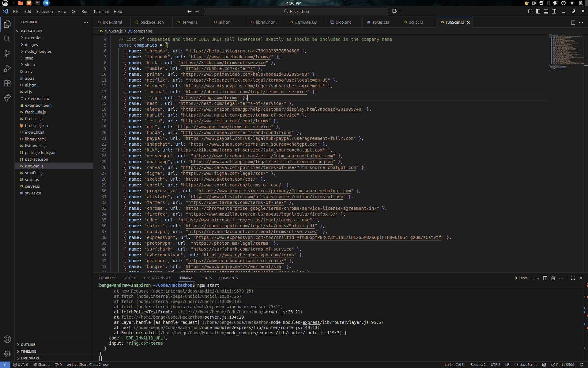Toggle primary side bar visibility
The width and height of the screenshot is (588, 368).
(x=538, y=11)
